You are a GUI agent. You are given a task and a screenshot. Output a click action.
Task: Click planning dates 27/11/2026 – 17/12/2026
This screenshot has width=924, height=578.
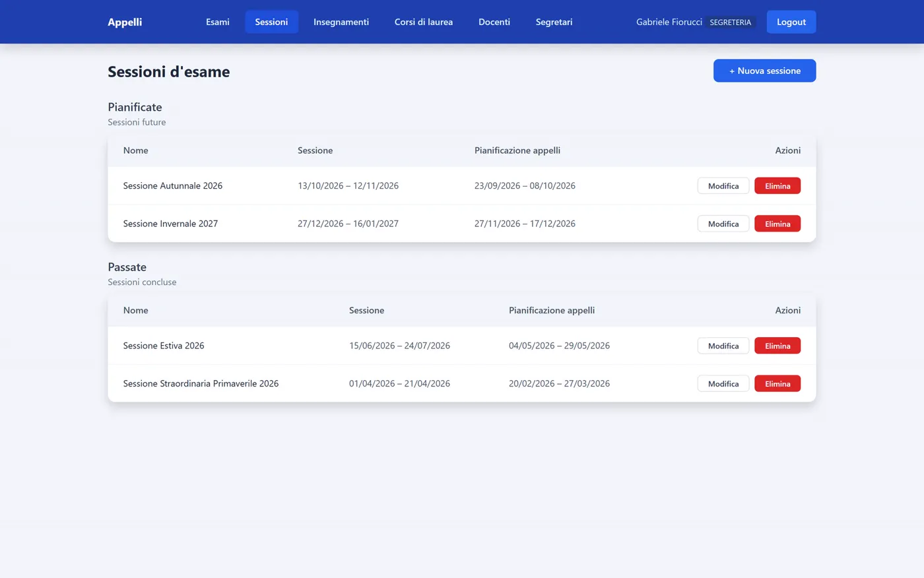tap(525, 224)
